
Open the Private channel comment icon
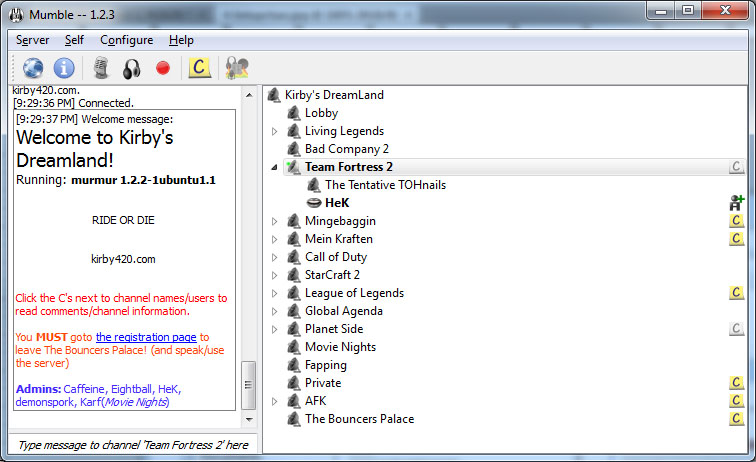736,383
